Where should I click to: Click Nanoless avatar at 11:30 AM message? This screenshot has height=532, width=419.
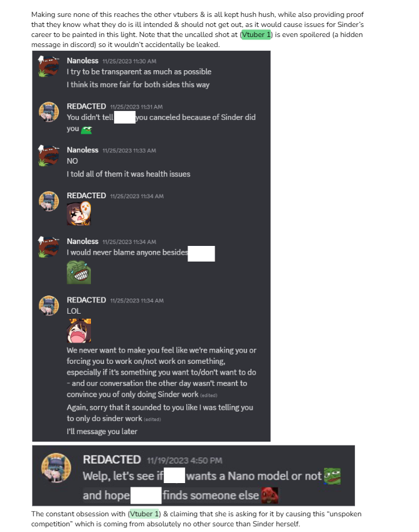click(x=48, y=66)
